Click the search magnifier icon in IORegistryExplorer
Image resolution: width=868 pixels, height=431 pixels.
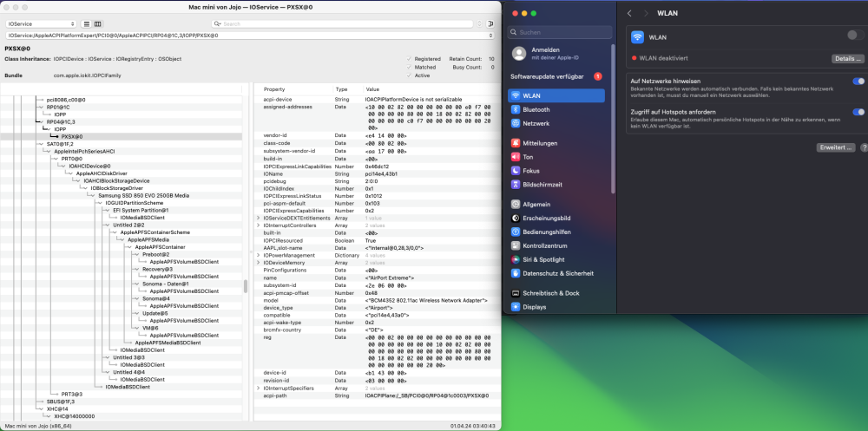(218, 24)
